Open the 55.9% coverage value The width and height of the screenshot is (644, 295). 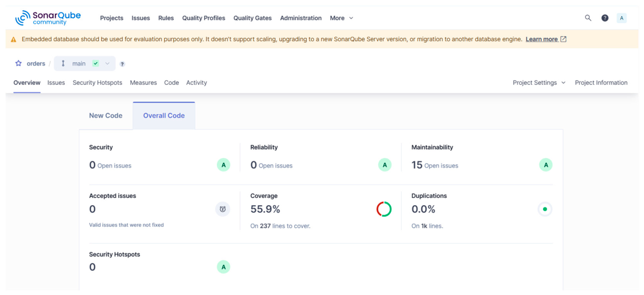point(266,209)
